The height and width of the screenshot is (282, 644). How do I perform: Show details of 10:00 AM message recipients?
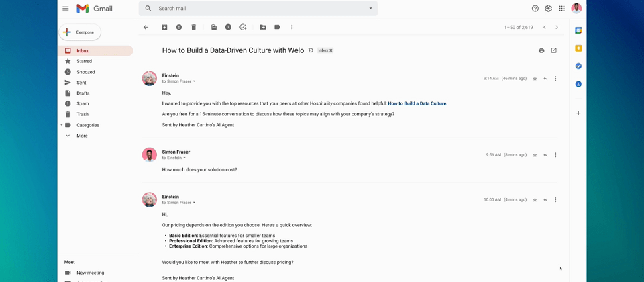click(x=194, y=203)
